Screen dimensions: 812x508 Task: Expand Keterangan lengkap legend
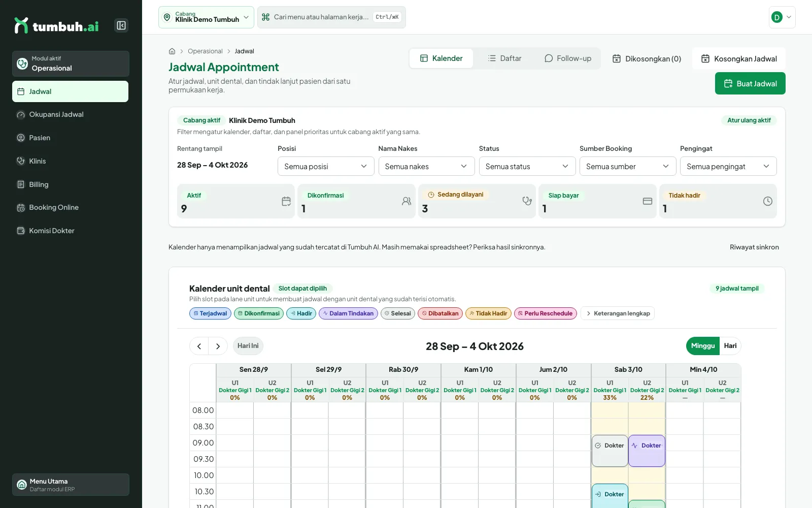pyautogui.click(x=618, y=313)
